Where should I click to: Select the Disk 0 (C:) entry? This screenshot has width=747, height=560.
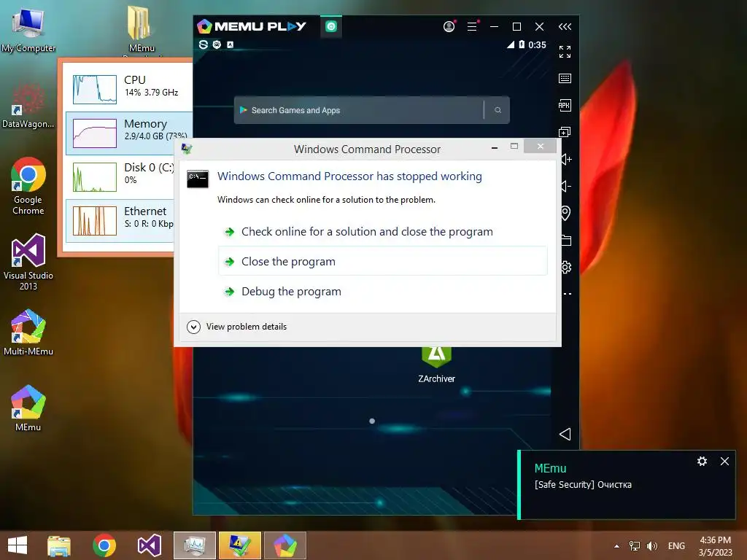tap(120, 176)
